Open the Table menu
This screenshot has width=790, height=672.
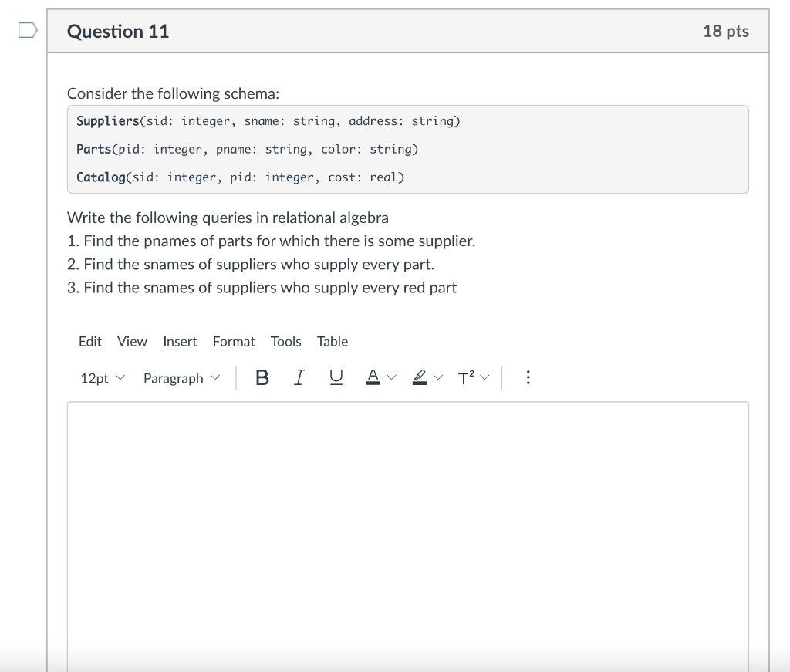point(332,342)
